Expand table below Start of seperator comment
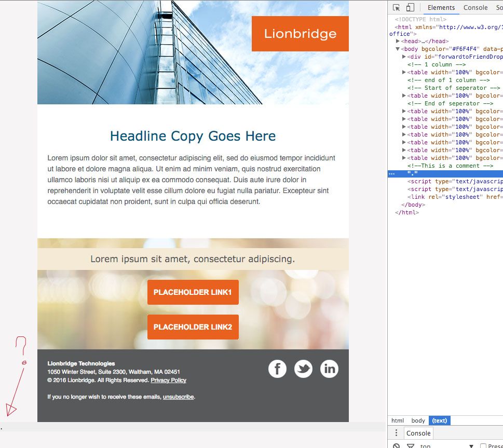The image size is (503, 448). [404, 96]
